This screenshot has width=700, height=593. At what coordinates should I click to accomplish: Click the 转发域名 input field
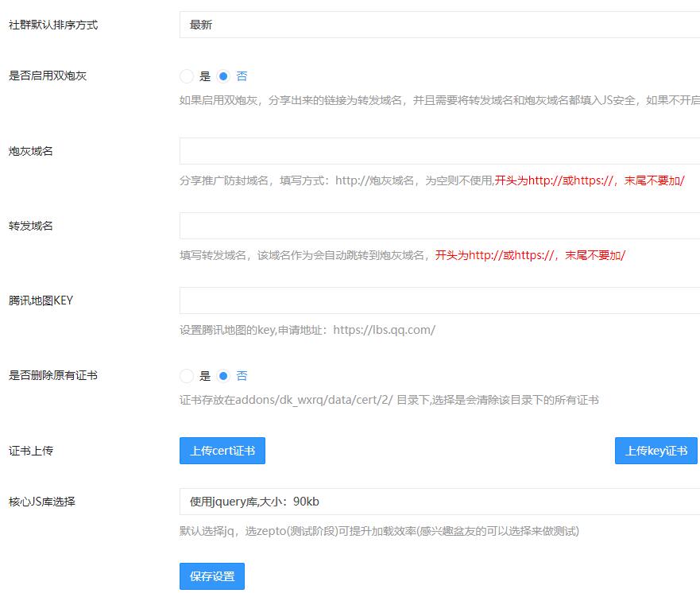tap(439, 226)
